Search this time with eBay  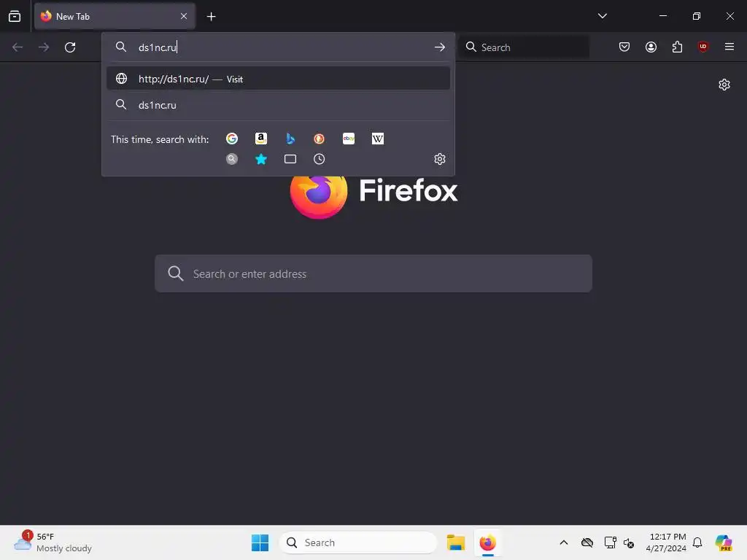tap(349, 139)
